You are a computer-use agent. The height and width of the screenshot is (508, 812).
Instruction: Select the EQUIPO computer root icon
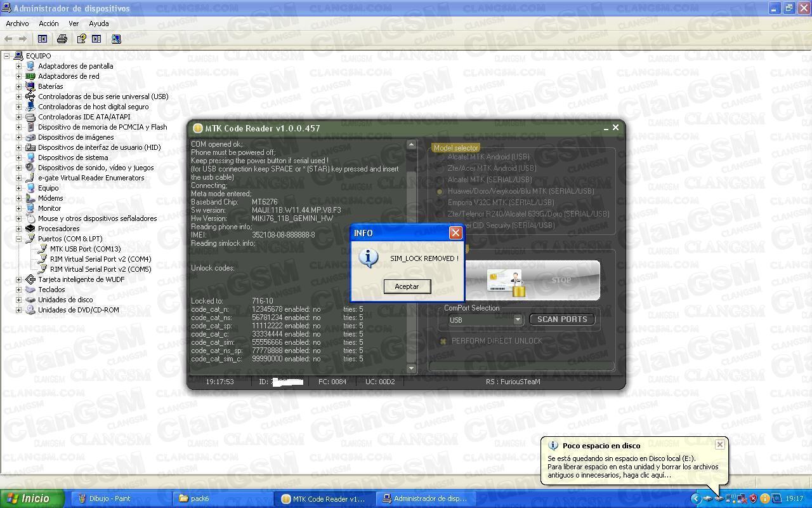pyautogui.click(x=18, y=56)
